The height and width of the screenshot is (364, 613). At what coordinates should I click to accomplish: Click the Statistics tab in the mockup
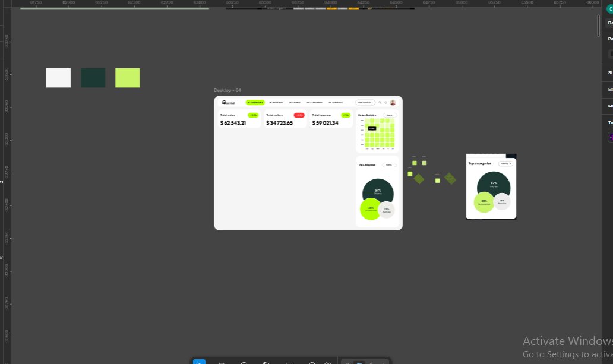(x=336, y=103)
